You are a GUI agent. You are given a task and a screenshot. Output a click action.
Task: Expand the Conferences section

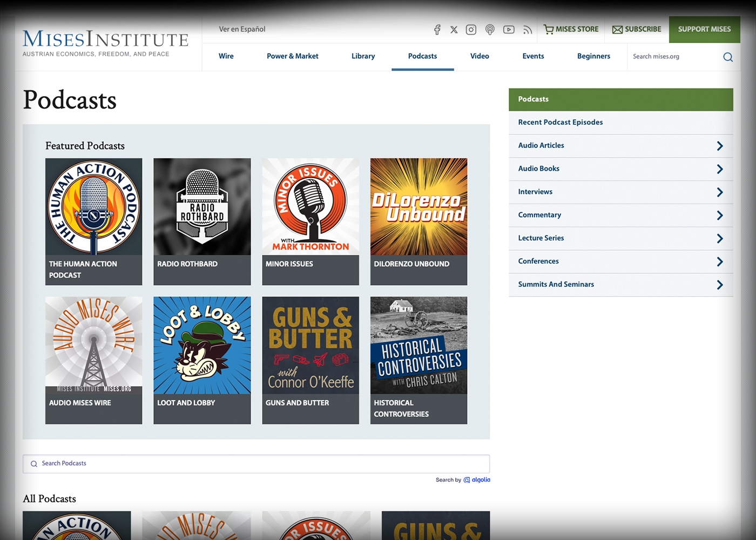[719, 261]
